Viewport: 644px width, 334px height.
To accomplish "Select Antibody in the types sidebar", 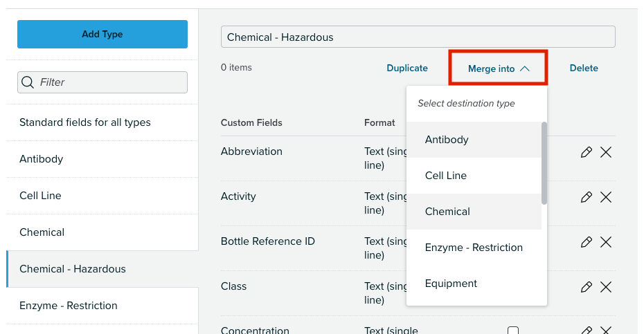I will click(x=102, y=159).
